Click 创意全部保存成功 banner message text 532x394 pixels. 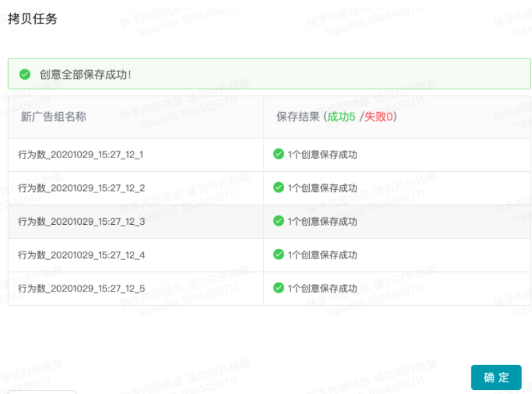pyautogui.click(x=85, y=74)
